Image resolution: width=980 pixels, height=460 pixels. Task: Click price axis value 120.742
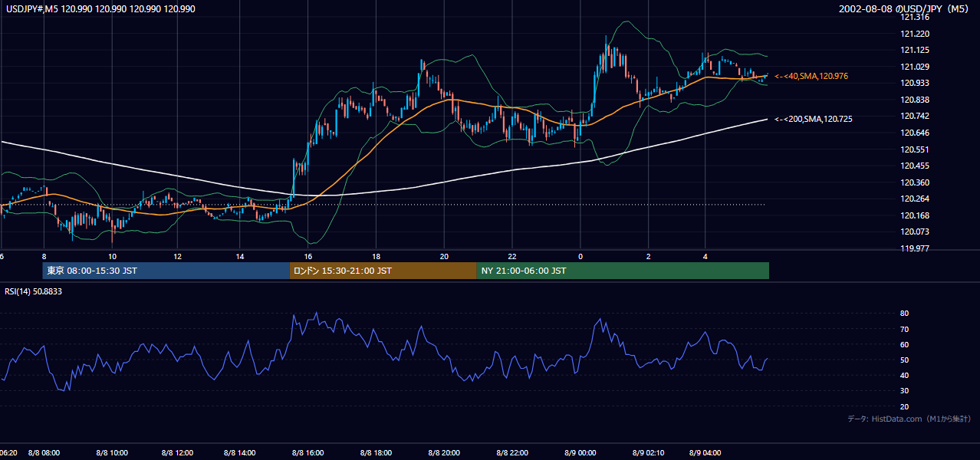point(915,116)
